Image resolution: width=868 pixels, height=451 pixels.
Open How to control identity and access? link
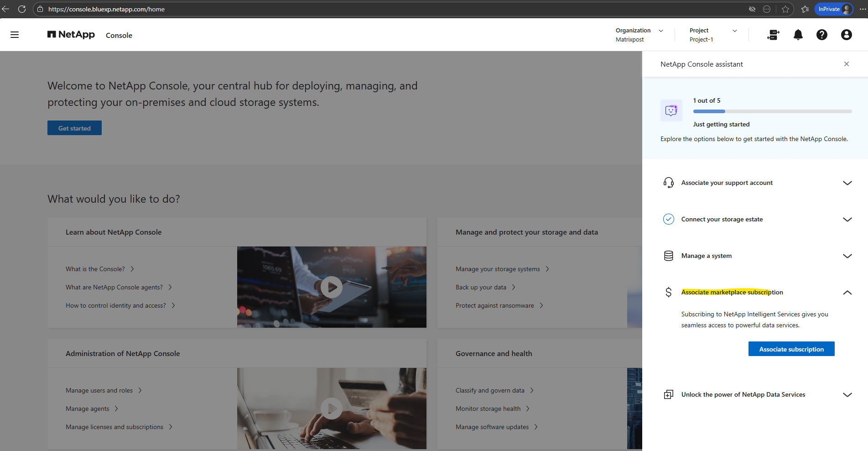pyautogui.click(x=120, y=305)
